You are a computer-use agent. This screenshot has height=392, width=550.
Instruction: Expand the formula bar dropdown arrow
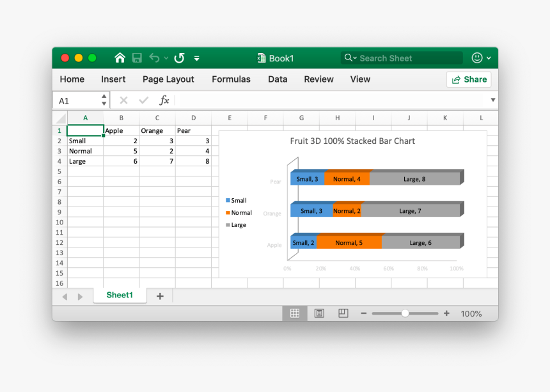coord(492,100)
